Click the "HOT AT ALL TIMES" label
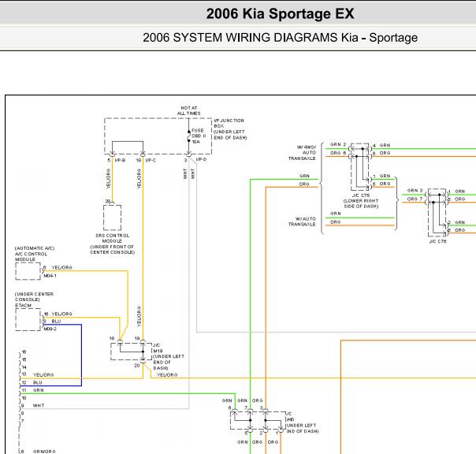Screen dimensions: 476x454 click(189, 110)
